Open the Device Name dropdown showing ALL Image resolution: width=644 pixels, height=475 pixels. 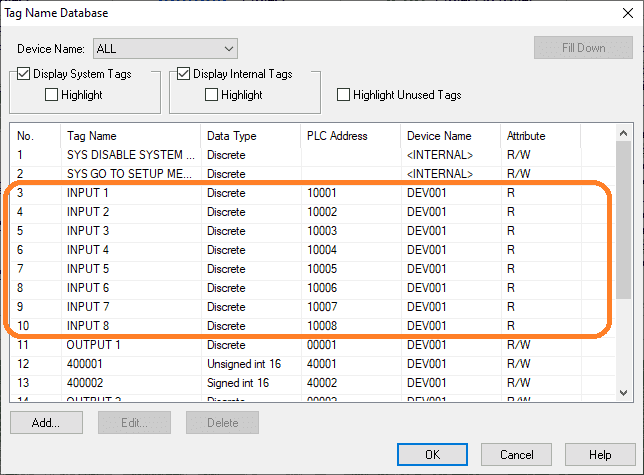166,49
